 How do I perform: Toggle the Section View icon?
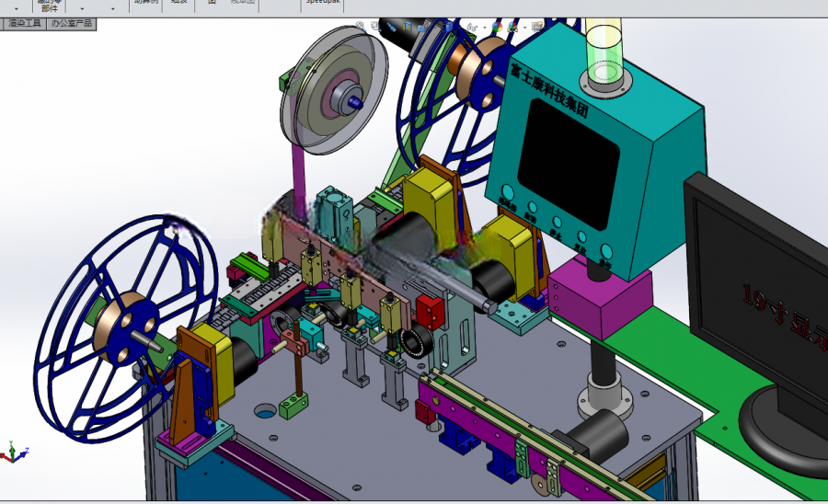click(x=408, y=27)
